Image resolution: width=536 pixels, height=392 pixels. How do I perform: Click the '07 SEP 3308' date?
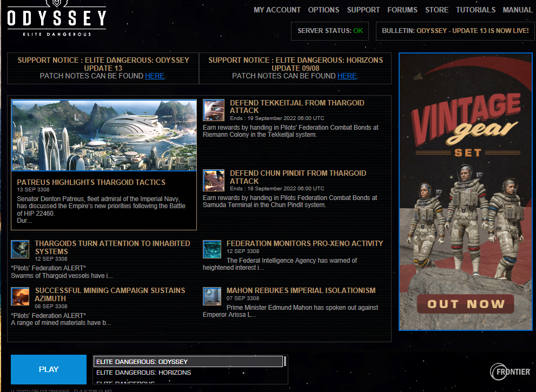[243, 298]
